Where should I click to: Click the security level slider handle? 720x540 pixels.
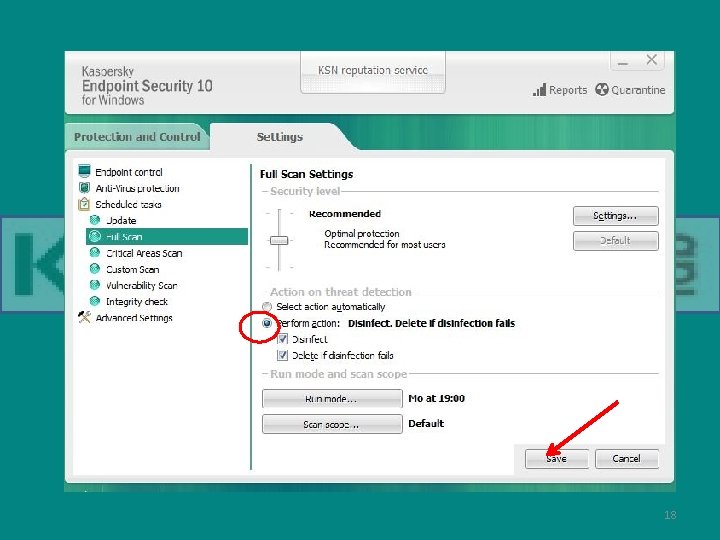click(279, 240)
